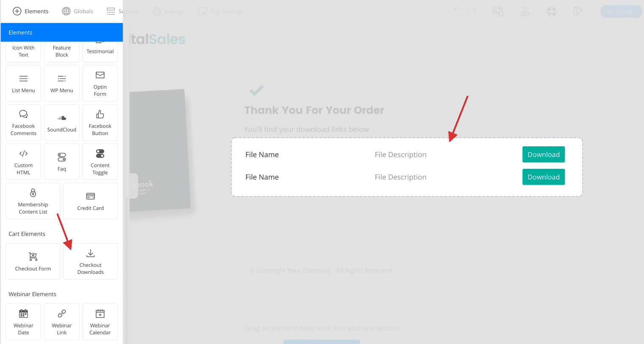Pick the Custom HTML element
644x344 pixels.
(x=23, y=162)
